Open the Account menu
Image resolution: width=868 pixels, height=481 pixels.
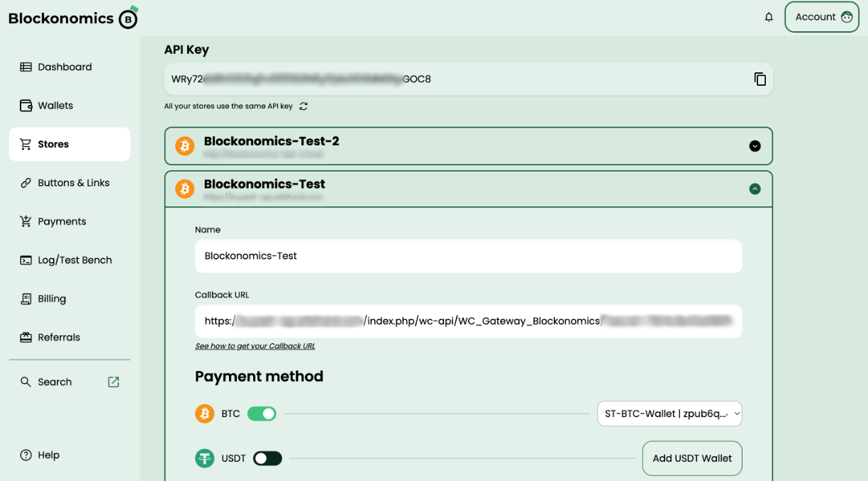(x=821, y=17)
